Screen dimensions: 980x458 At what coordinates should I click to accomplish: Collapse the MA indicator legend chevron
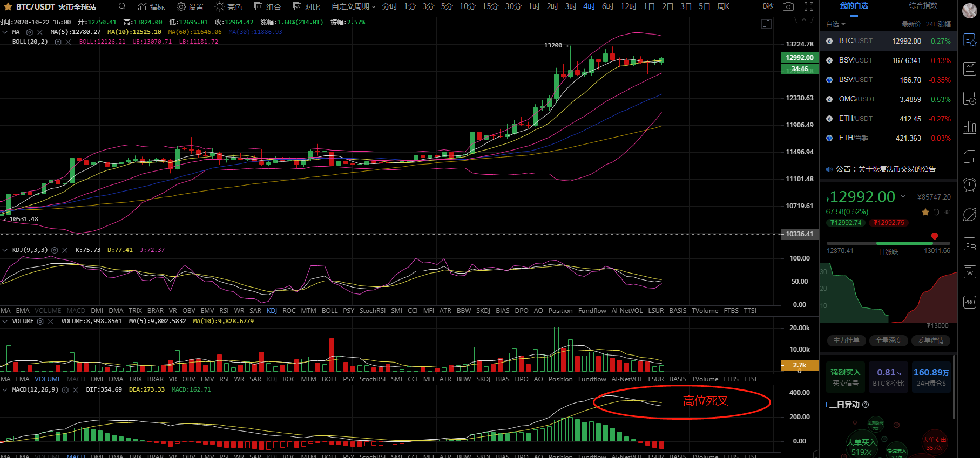point(5,32)
